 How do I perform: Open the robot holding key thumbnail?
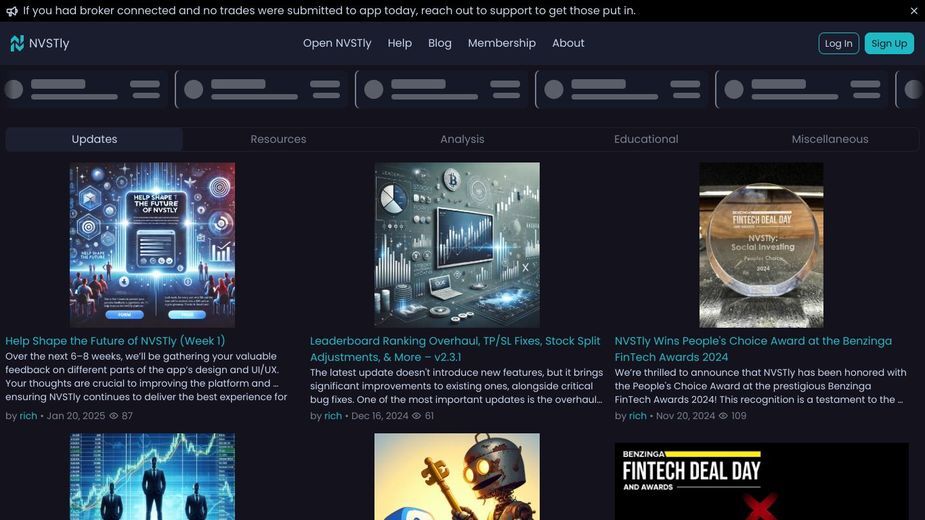(457, 476)
